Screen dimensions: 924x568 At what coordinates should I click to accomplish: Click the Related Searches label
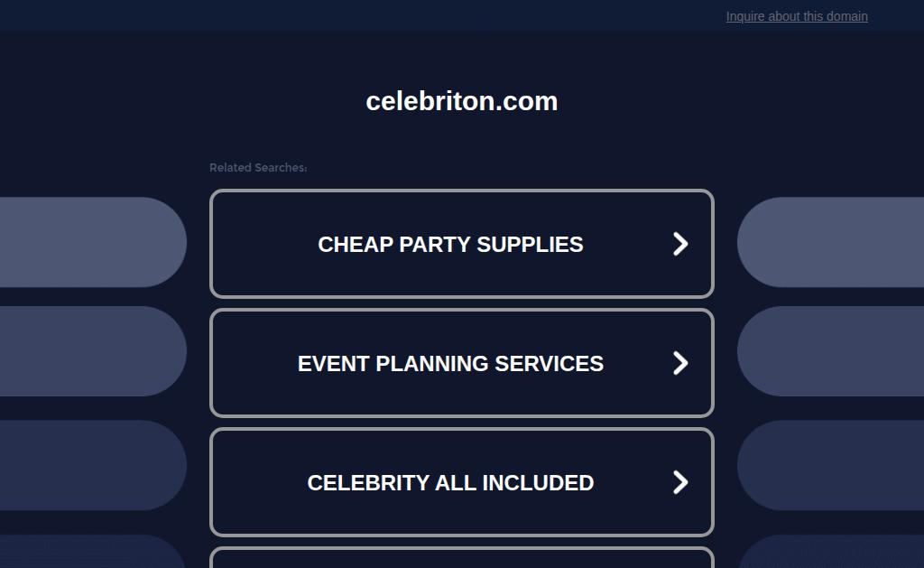click(x=258, y=168)
